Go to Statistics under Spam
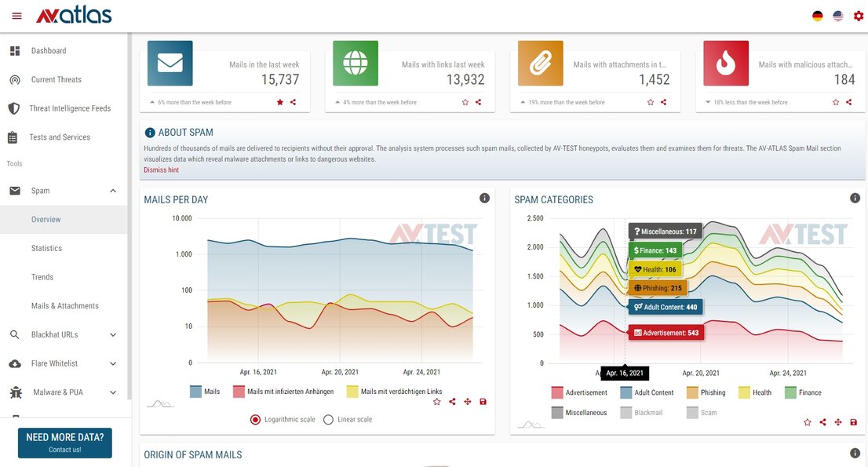The width and height of the screenshot is (868, 467). click(x=46, y=248)
